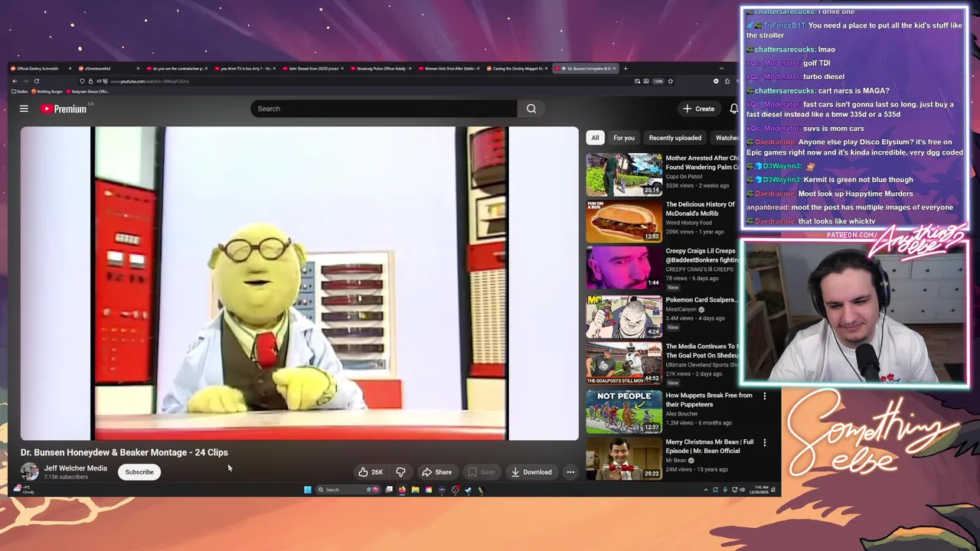The width and height of the screenshot is (980, 551).
Task: Click the Windows taskbar search box
Action: click(348, 490)
